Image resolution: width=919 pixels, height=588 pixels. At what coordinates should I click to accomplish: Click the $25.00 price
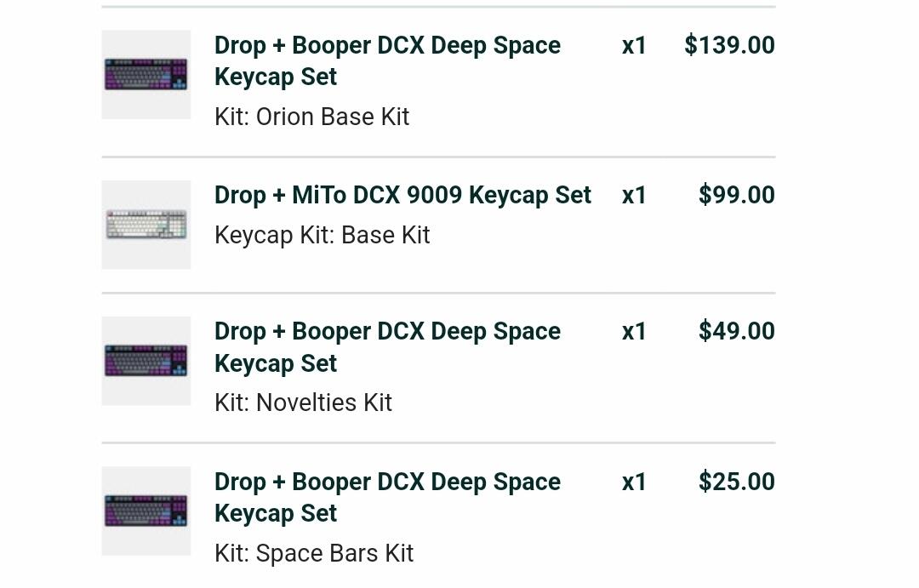(x=737, y=482)
